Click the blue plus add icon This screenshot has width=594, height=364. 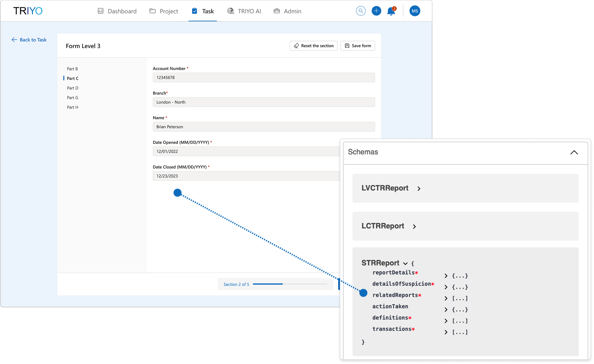tap(376, 11)
